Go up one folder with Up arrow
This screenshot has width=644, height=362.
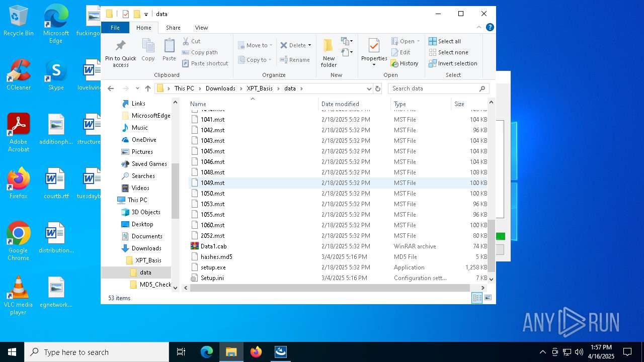coord(148,88)
